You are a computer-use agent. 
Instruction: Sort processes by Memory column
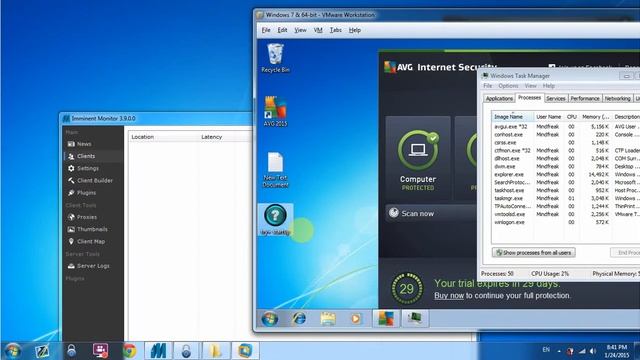[x=596, y=117]
